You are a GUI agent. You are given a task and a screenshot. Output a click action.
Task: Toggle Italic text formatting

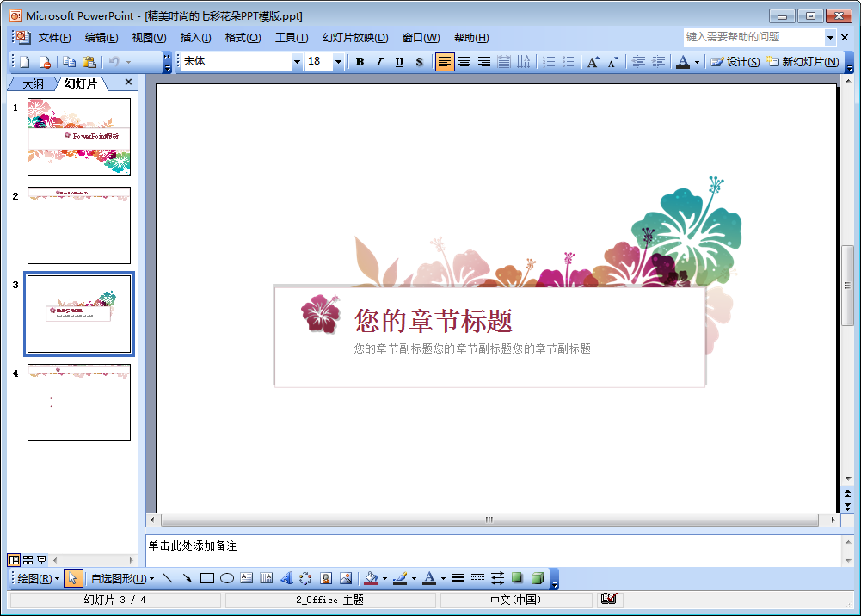pyautogui.click(x=379, y=62)
